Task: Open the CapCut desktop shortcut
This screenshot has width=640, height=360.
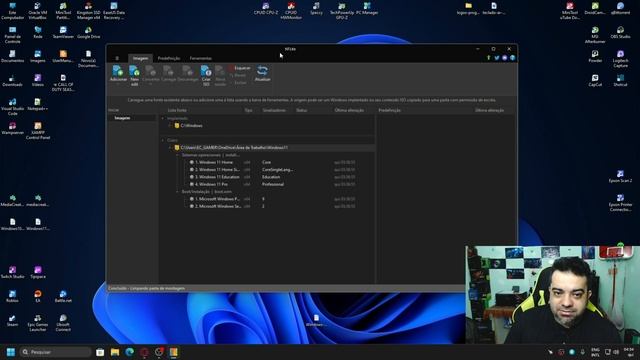Action: point(595,81)
